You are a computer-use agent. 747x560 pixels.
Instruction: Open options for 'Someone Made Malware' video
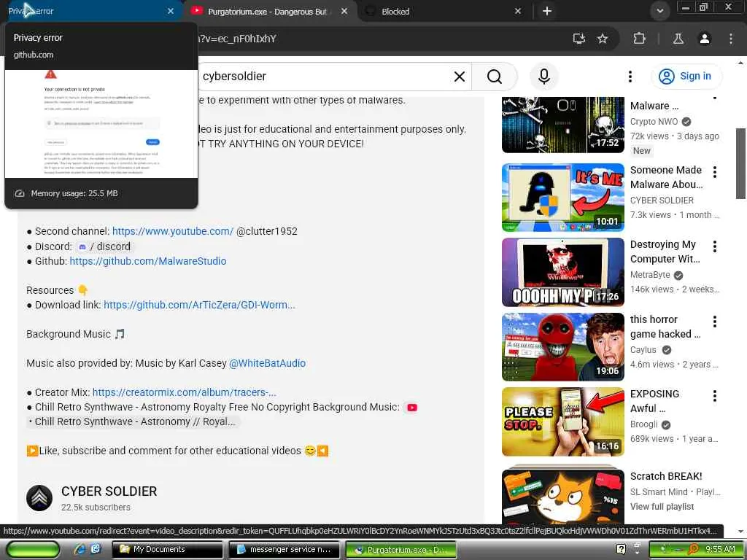pyautogui.click(x=715, y=172)
